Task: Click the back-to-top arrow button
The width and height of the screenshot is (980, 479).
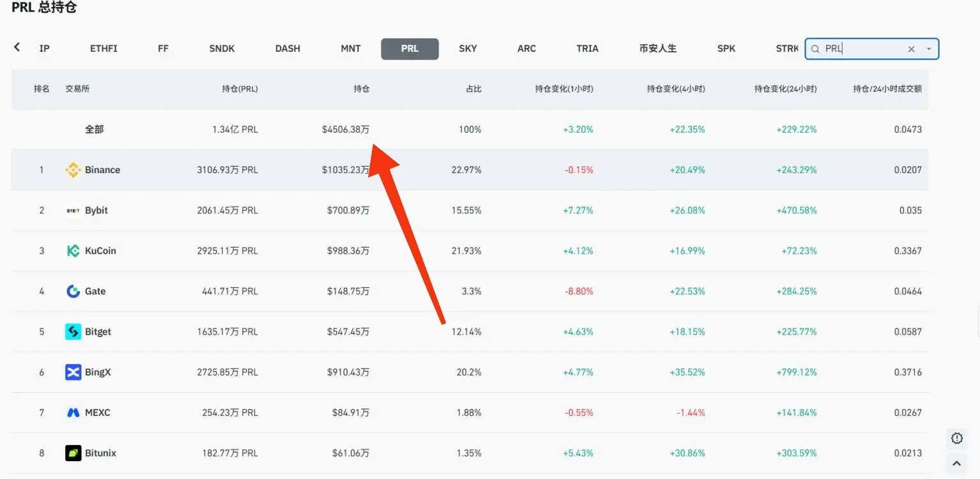Action: tap(956, 464)
